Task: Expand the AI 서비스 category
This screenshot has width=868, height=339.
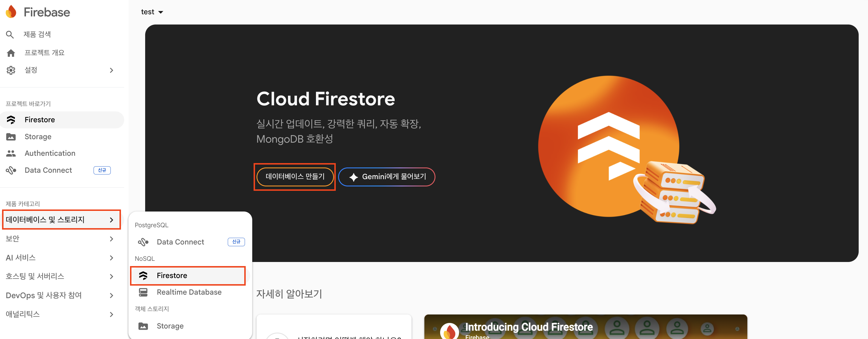Action: click(62, 257)
